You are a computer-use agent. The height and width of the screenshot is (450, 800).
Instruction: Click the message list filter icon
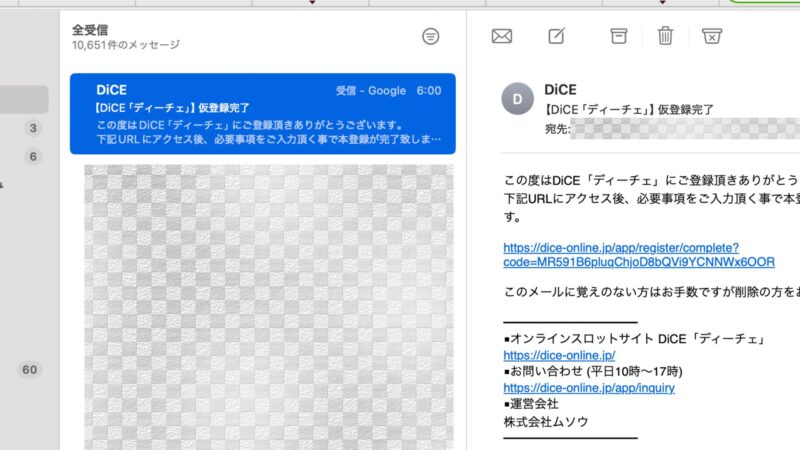tap(430, 36)
